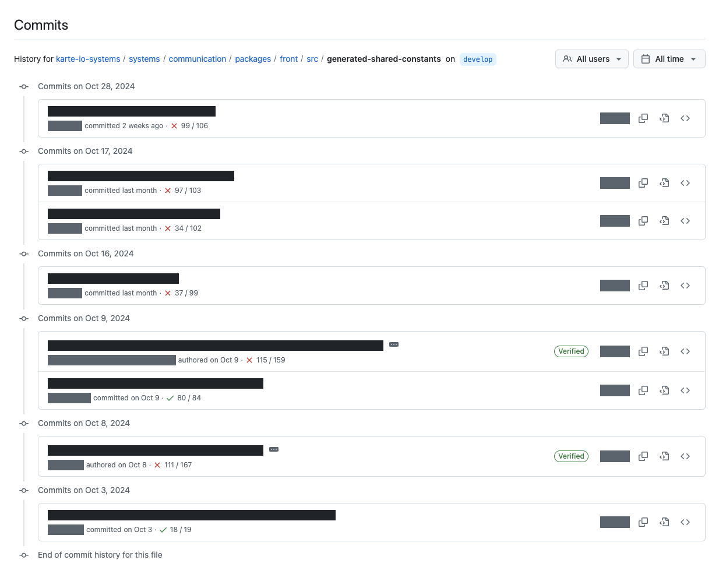Open check status 18 / 19 on Oct 3
This screenshot has height=588, width=719.
[x=180, y=530]
